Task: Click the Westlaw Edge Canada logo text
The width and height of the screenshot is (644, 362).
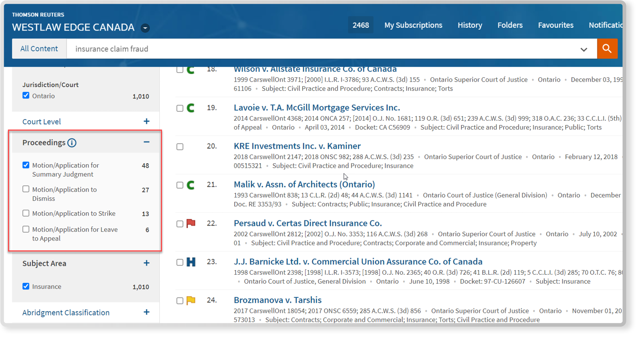Action: tap(73, 27)
